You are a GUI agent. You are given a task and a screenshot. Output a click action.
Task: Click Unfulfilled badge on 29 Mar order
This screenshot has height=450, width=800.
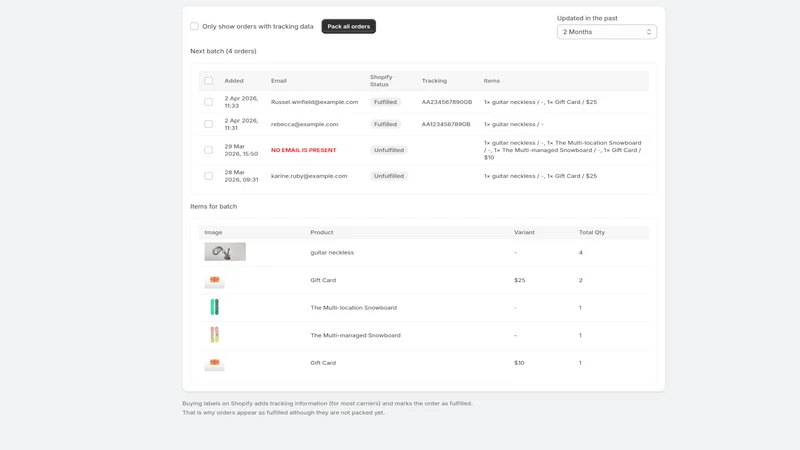389,150
